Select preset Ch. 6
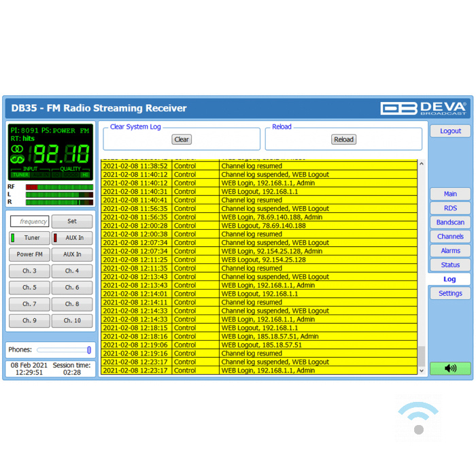Screen dimensions: 476x476 click(x=72, y=288)
